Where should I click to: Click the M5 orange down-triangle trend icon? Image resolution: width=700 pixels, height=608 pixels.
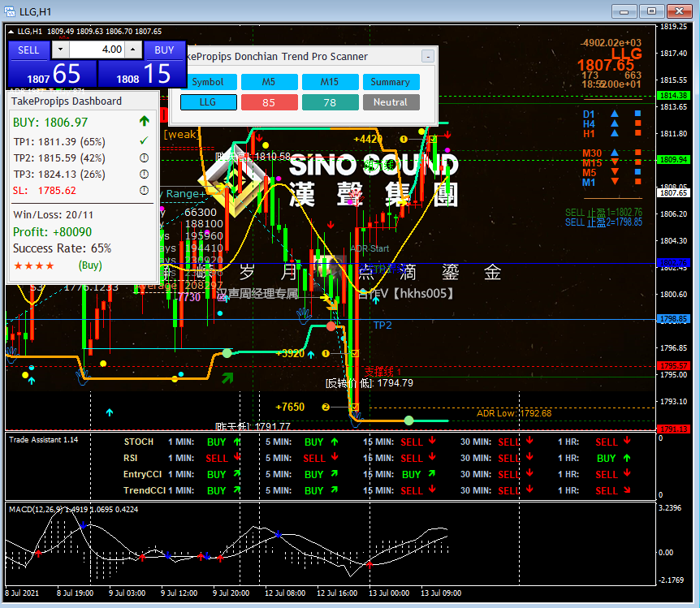coord(615,172)
